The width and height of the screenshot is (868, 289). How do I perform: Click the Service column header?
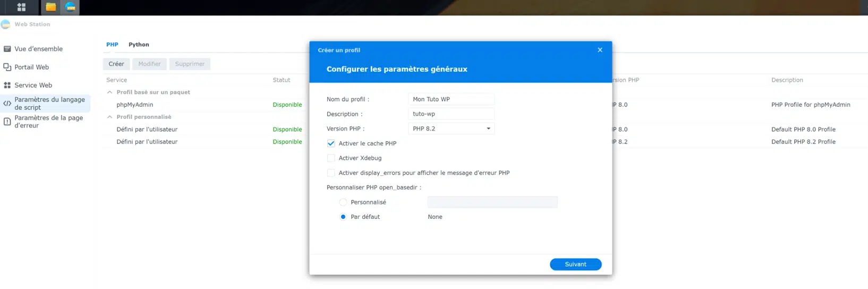click(x=116, y=80)
